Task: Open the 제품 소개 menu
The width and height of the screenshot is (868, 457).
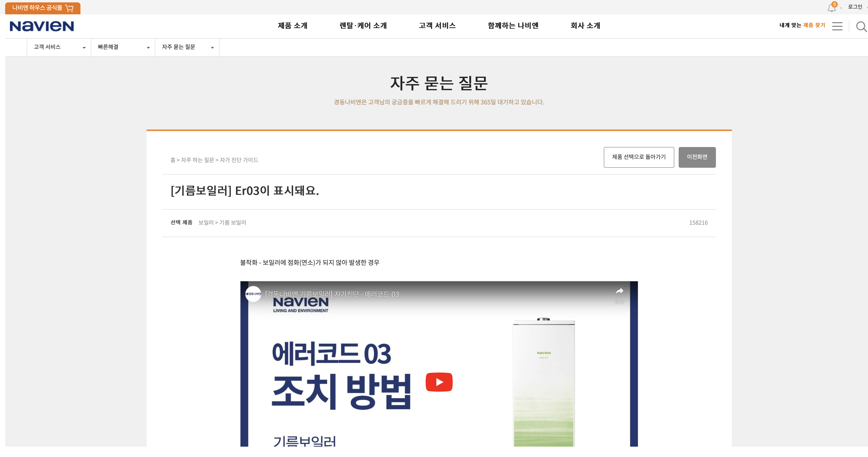Action: (292, 26)
